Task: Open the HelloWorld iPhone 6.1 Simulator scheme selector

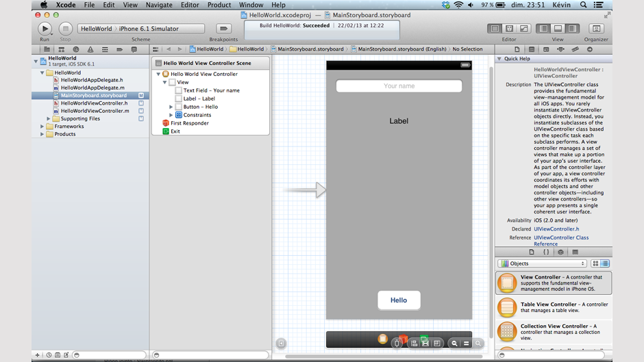Action: pyautogui.click(x=141, y=29)
